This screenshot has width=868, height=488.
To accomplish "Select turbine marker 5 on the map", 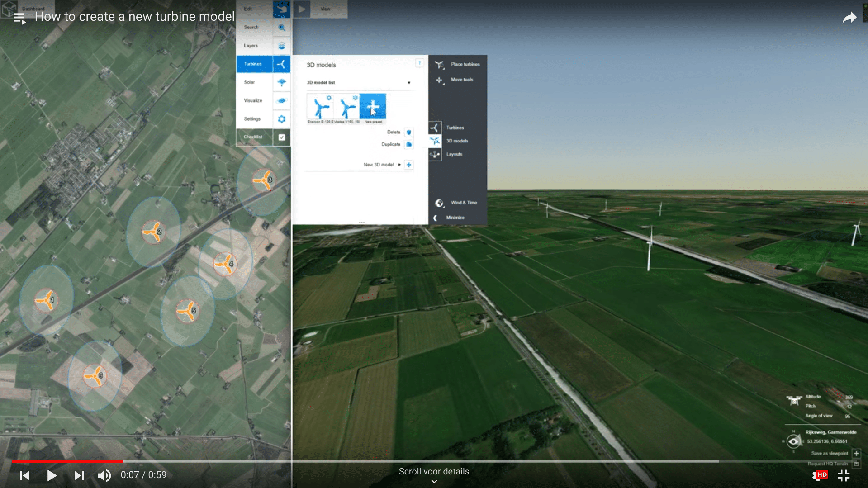I will coord(187,311).
